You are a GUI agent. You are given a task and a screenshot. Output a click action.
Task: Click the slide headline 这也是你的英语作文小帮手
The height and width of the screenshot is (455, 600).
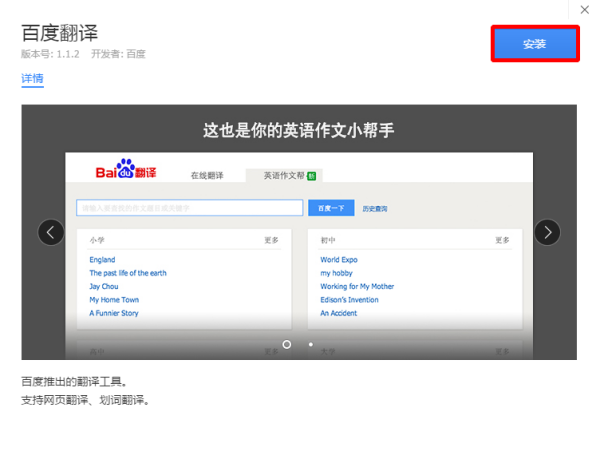[x=298, y=130]
